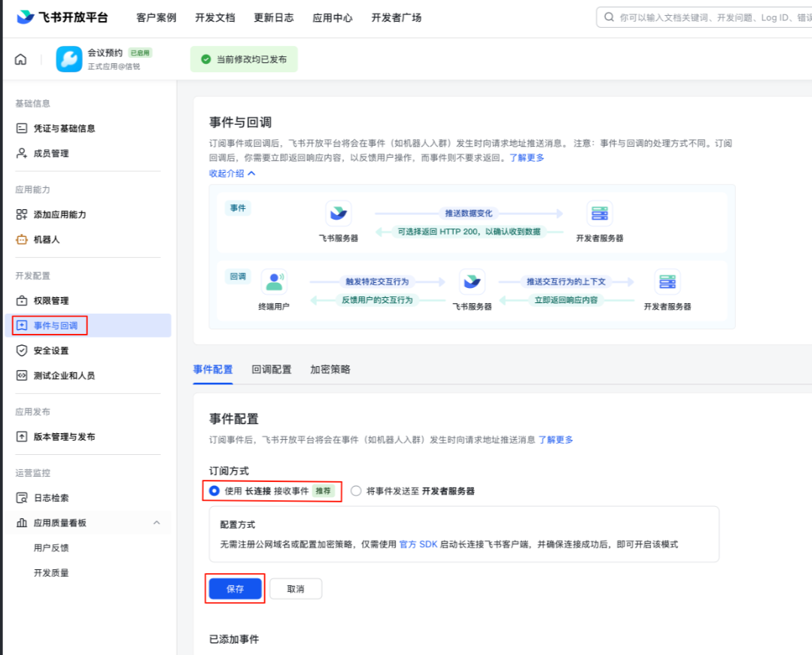This screenshot has height=655, width=812.
Task: Open 成员管理 in the sidebar
Action: click(x=51, y=153)
